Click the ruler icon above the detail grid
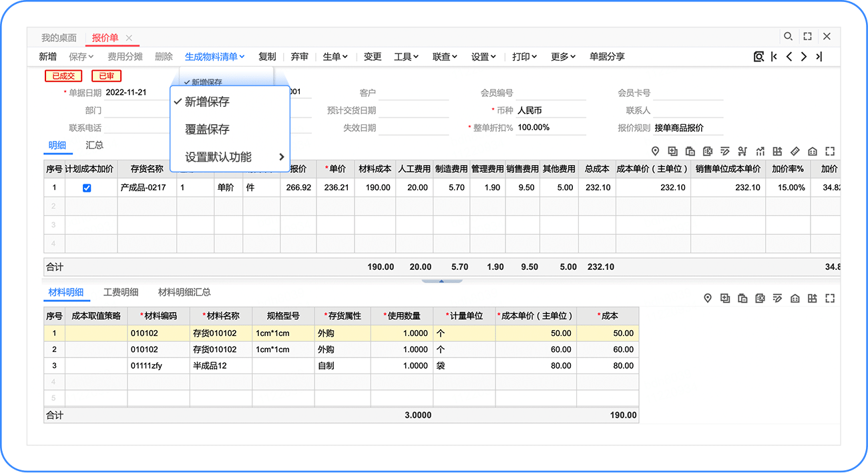 (x=795, y=152)
